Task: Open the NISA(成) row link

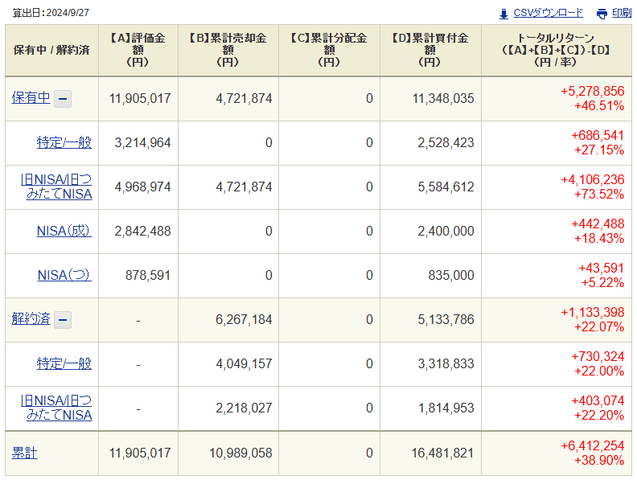Action: (64, 231)
